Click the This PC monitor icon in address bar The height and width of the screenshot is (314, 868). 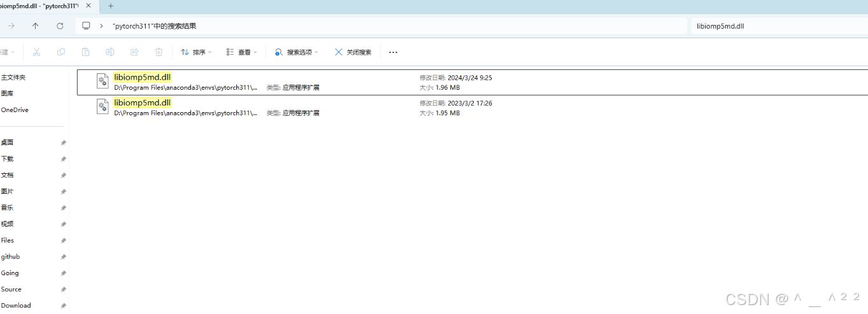(86, 26)
